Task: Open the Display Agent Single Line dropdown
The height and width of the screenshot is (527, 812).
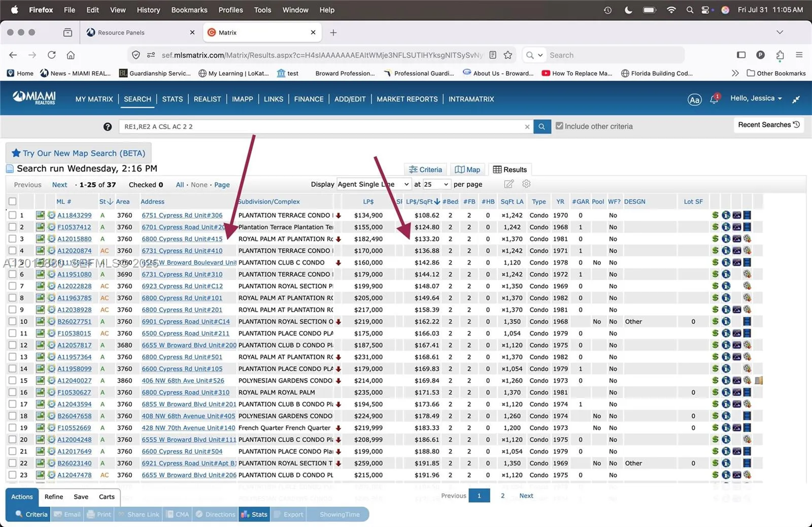Action: [374, 184]
